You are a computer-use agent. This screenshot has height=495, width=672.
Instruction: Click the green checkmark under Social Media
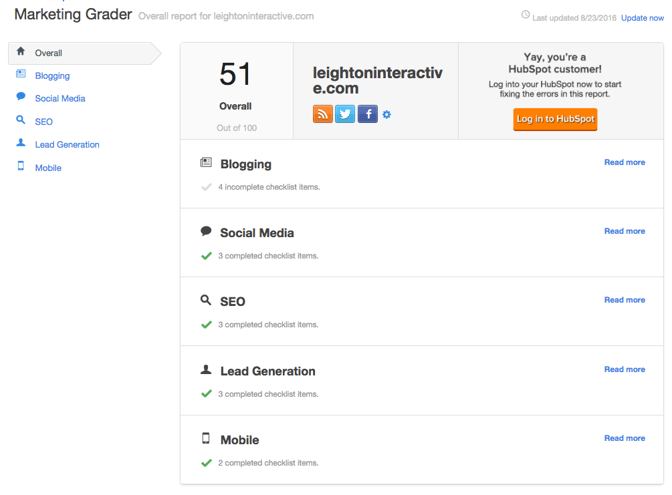pyautogui.click(x=207, y=256)
